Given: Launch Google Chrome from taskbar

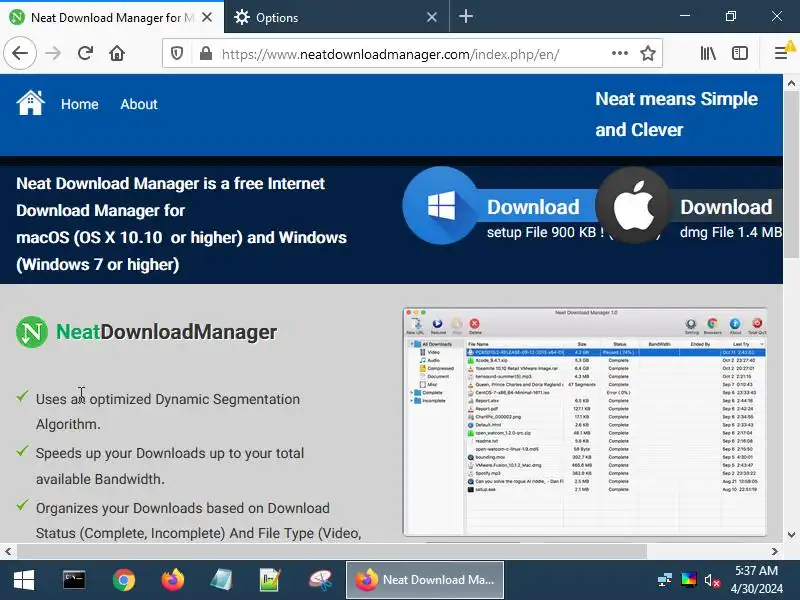Looking at the screenshot, I should [x=124, y=580].
